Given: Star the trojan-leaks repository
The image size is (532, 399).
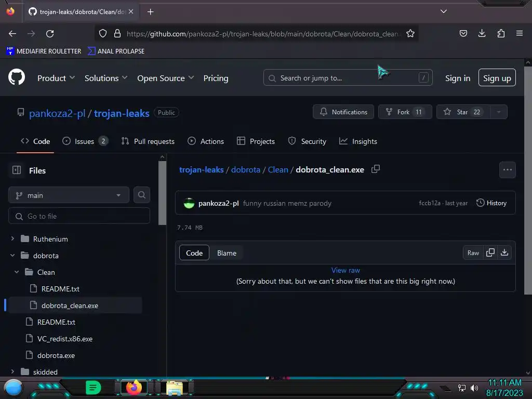Looking at the screenshot, I should click(x=463, y=112).
